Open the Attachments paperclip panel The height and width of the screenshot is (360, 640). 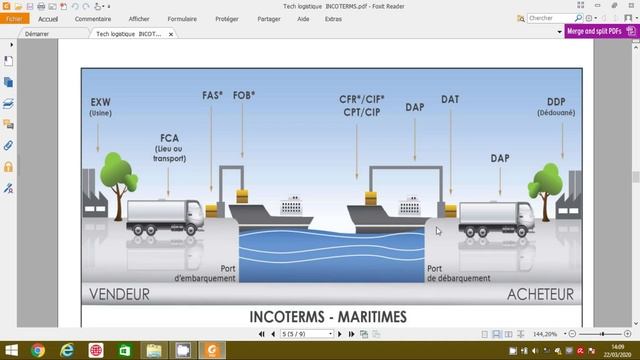coord(8,145)
